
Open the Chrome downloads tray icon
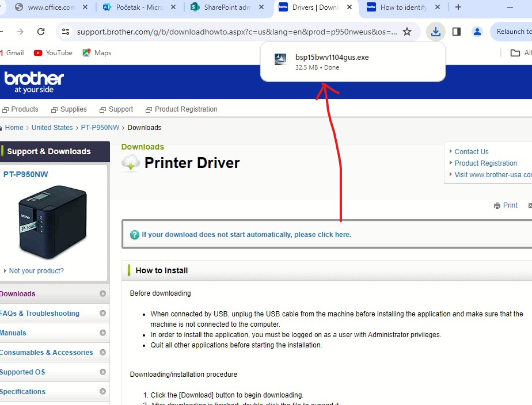pos(436,32)
